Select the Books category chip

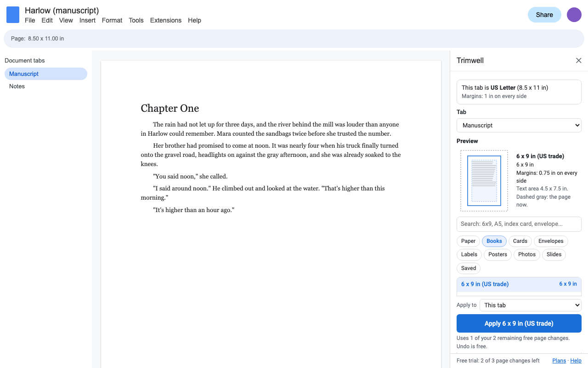pos(494,241)
